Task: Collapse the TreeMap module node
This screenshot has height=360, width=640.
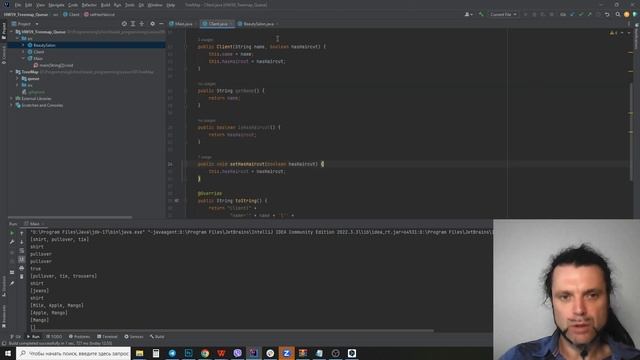Action: [x=12, y=72]
